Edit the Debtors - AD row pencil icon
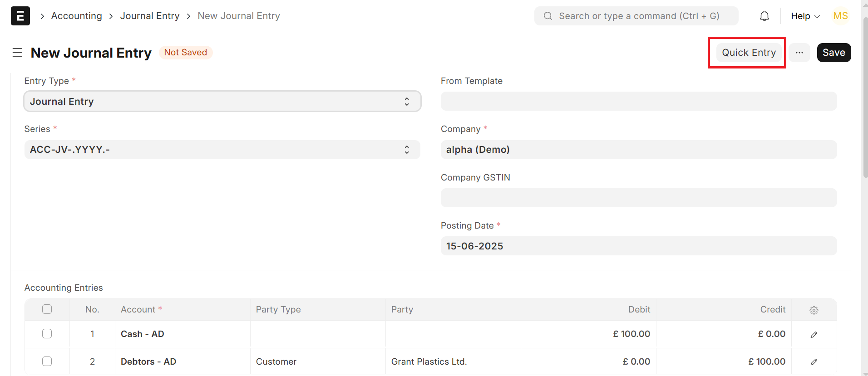Viewport: 868px width, 376px height. pos(814,362)
